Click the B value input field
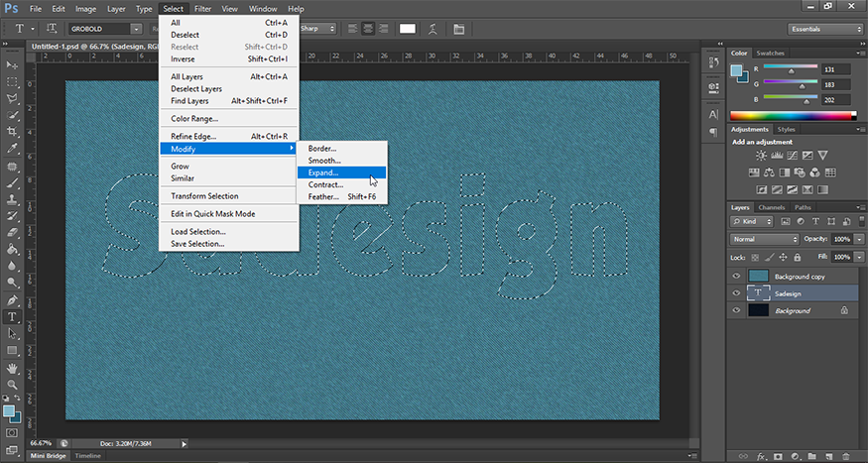This screenshot has height=463, width=868. pyautogui.click(x=836, y=99)
